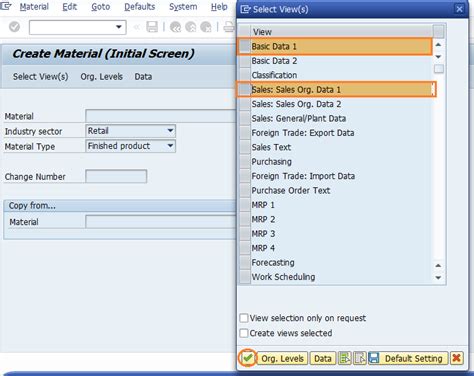474x376 pixels.
Task: Enable 'Create views selected' checkbox
Action: (x=244, y=333)
